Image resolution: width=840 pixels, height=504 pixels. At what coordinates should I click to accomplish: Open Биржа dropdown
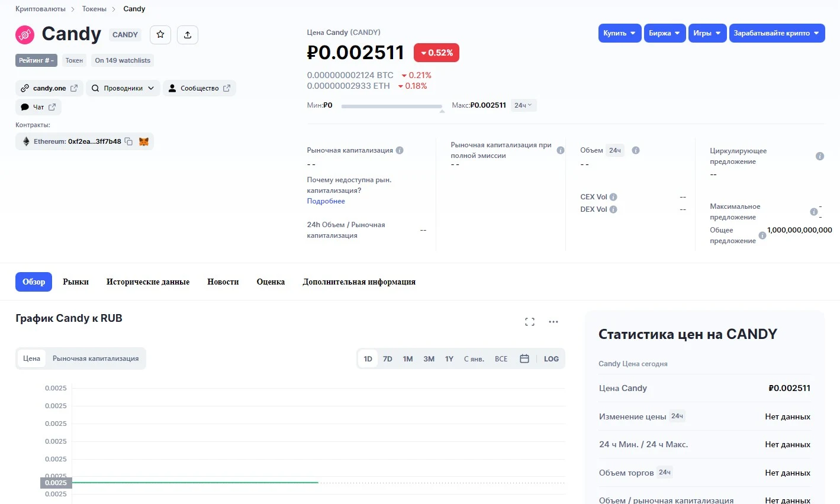664,33
